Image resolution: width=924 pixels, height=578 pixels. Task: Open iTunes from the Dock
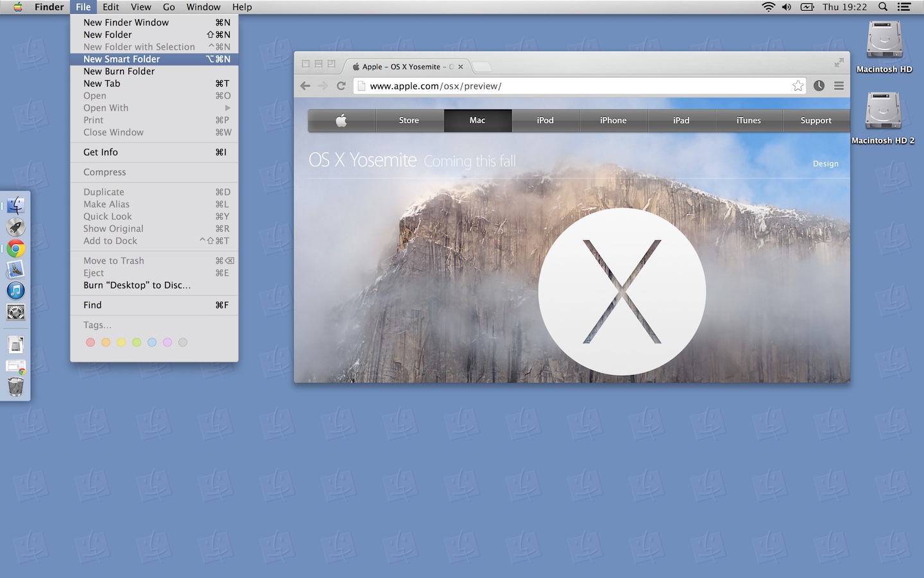[16, 290]
